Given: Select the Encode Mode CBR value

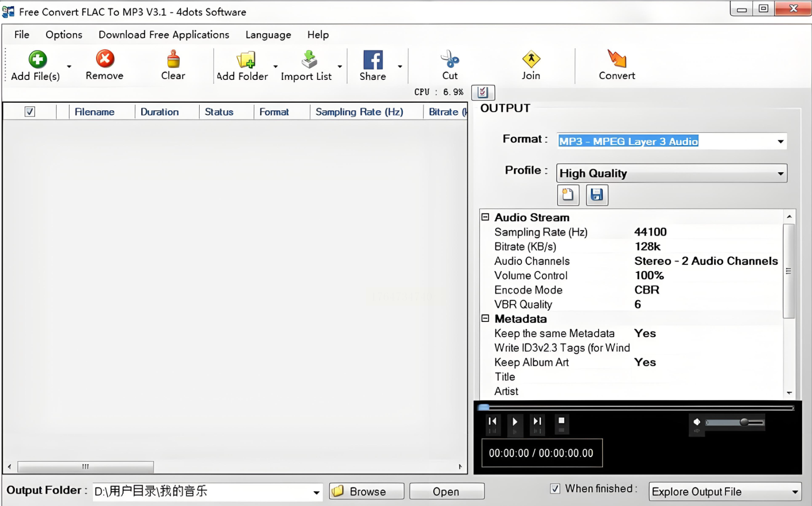Looking at the screenshot, I should click(647, 290).
